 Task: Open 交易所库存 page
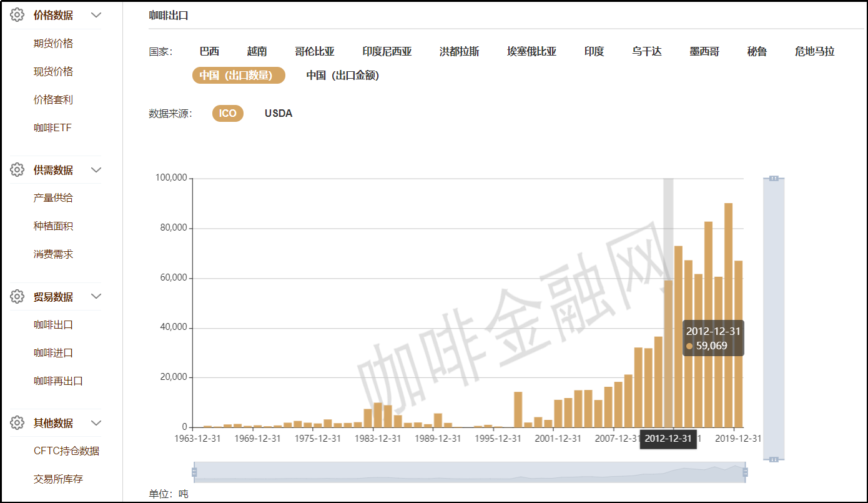pyautogui.click(x=58, y=479)
